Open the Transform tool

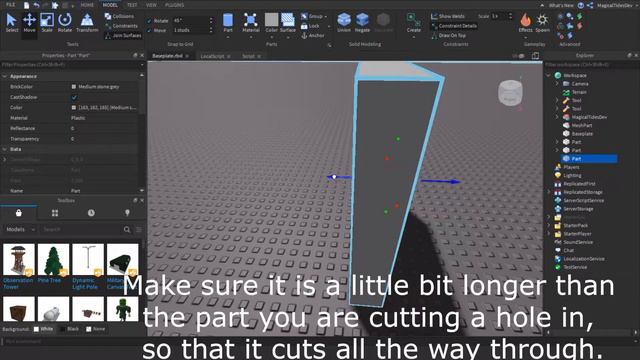[x=87, y=23]
